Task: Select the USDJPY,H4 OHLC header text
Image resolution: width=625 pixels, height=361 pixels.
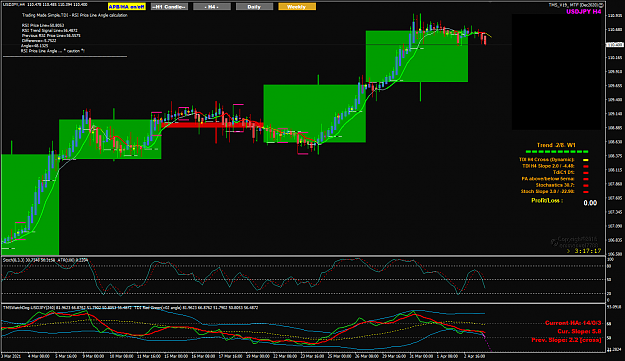Action: (x=45, y=4)
